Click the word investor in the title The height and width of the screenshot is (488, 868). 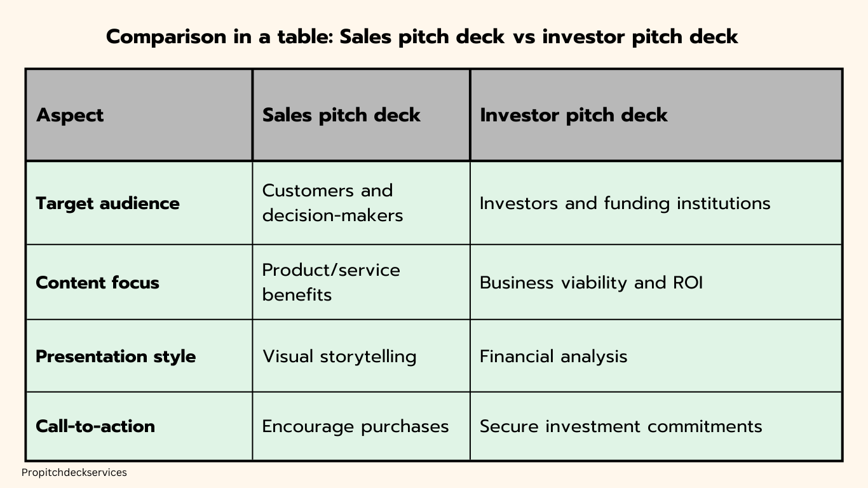coord(582,37)
